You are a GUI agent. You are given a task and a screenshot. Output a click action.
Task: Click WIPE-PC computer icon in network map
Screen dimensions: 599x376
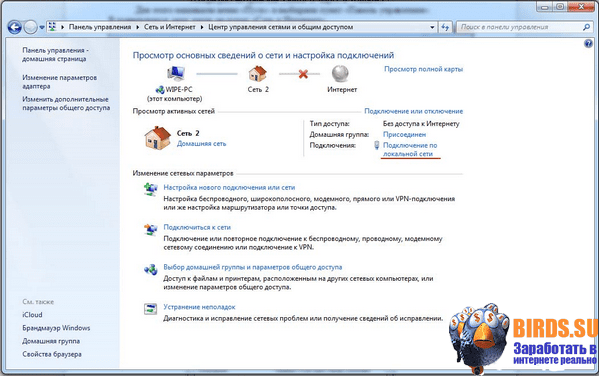(176, 73)
